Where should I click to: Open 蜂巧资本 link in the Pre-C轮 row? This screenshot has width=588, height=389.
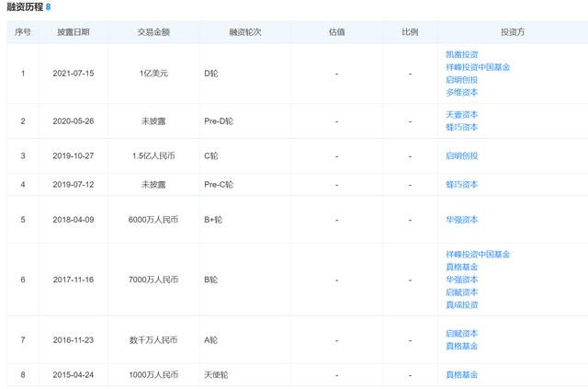click(461, 184)
